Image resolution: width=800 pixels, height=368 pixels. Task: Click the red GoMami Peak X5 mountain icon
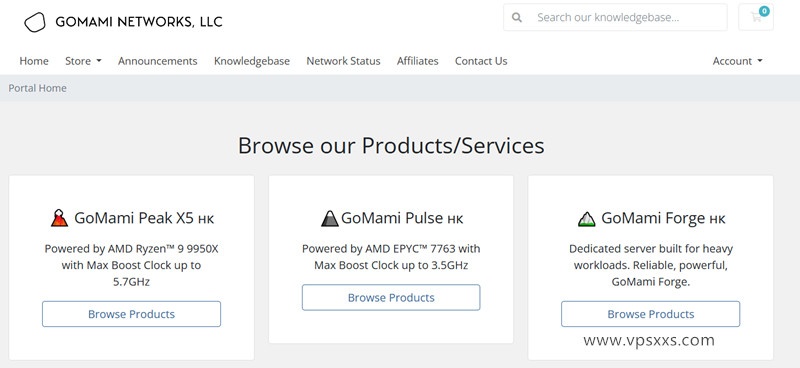pos(60,218)
